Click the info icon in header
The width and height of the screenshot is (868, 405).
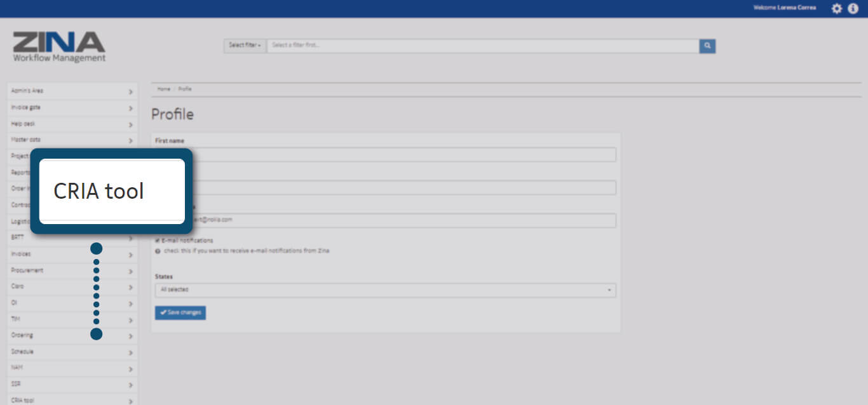point(853,8)
